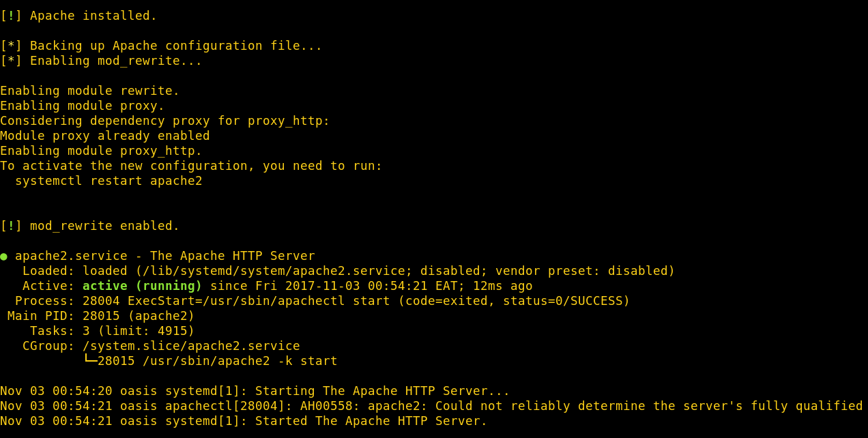Click the [!] marker before mod_rewrite enabled
The image size is (868, 438).
pos(11,226)
